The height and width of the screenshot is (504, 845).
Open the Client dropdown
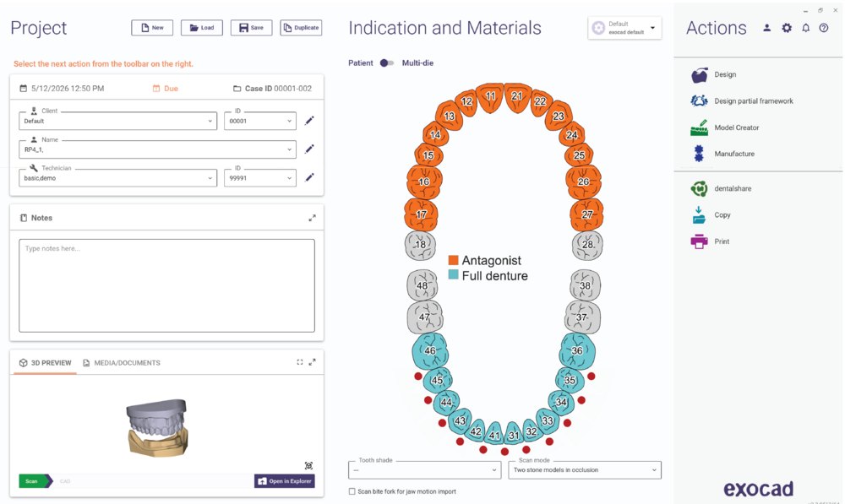(x=118, y=122)
